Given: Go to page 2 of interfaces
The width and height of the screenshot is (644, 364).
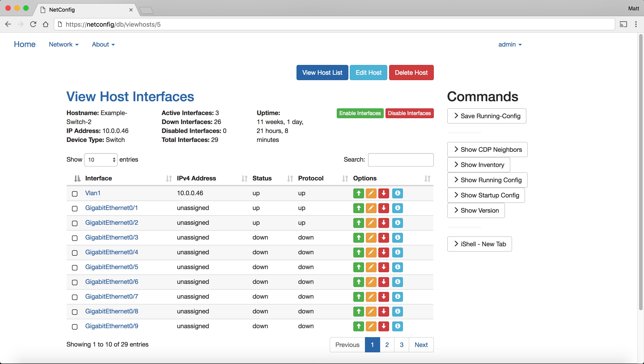Looking at the screenshot, I should point(387,345).
